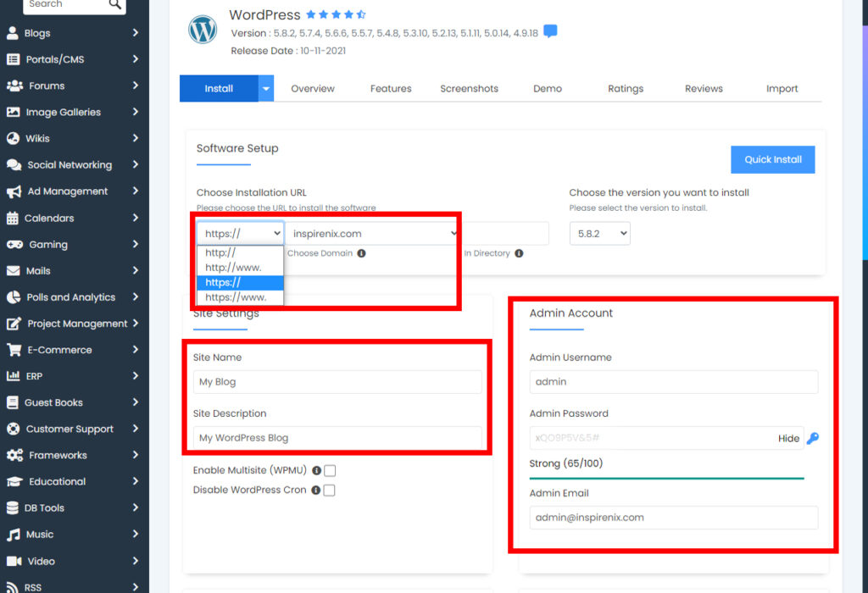Click the Site Name input field
The image size is (868, 593).
(337, 382)
